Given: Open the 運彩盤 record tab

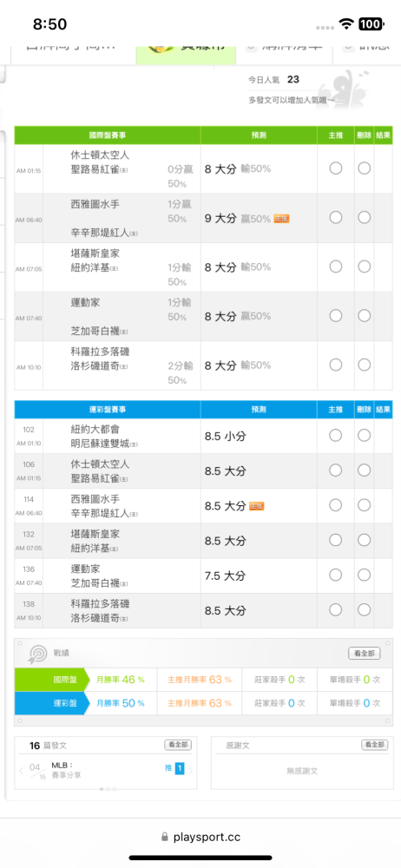Looking at the screenshot, I should [x=51, y=703].
